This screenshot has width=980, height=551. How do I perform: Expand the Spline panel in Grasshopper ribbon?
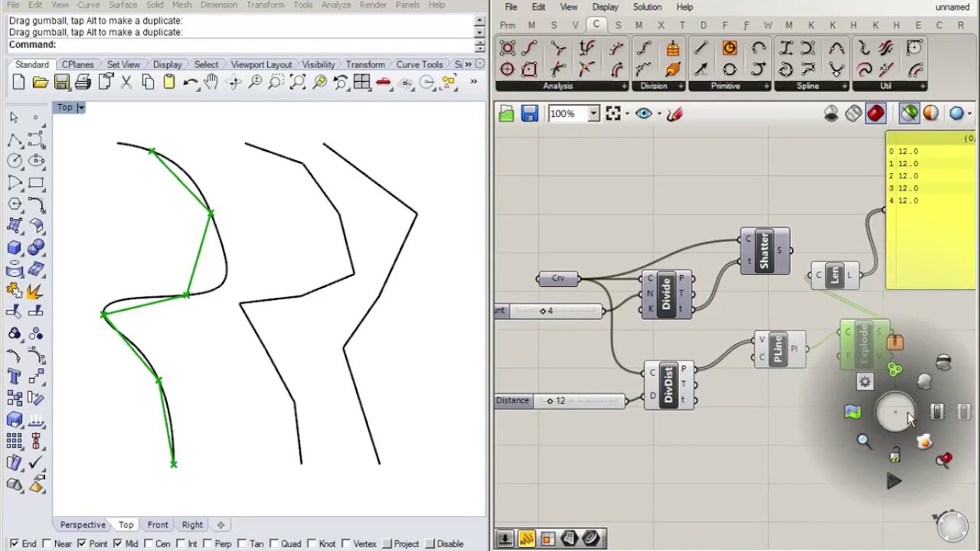pos(843,86)
